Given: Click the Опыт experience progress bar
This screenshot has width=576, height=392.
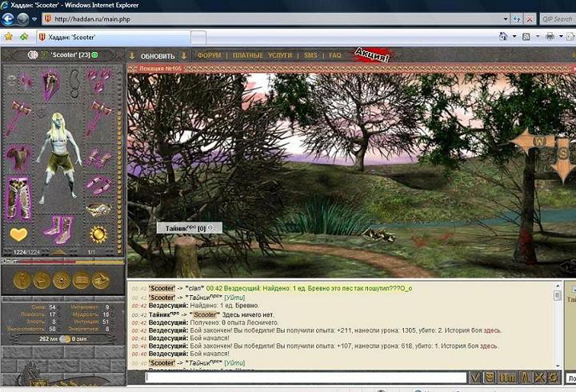Looking at the screenshot, I should tap(70, 262).
